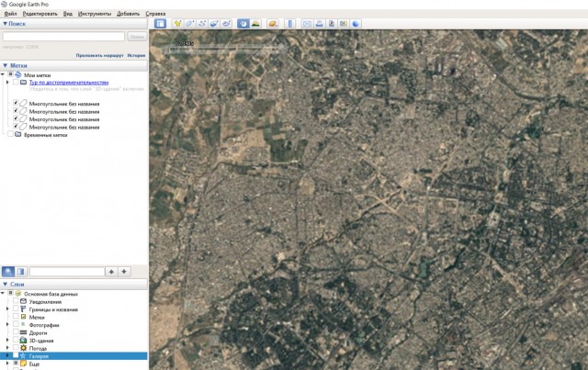The width and height of the screenshot is (588, 370).
Task: Enable the Временные метки checkbox
Action: click(10, 134)
